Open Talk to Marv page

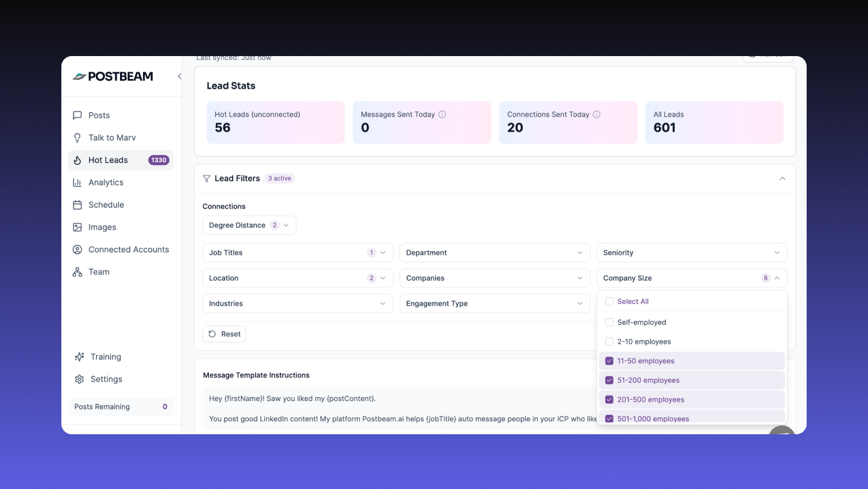121,138
